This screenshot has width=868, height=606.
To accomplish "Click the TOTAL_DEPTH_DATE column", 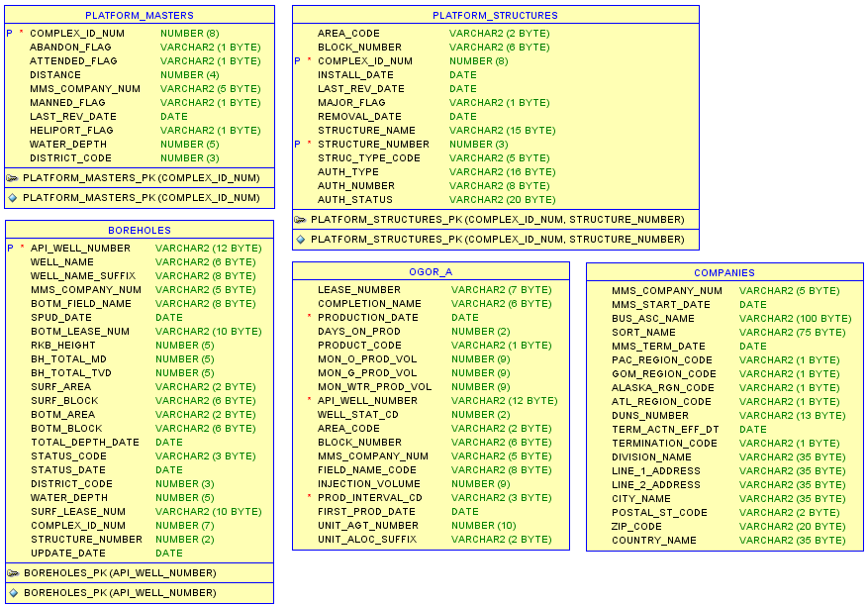I will click(85, 442).
